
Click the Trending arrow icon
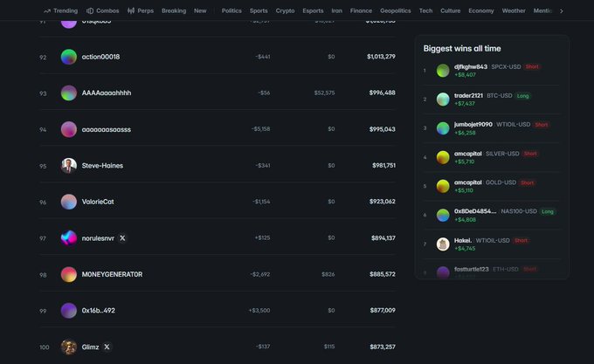pos(47,11)
